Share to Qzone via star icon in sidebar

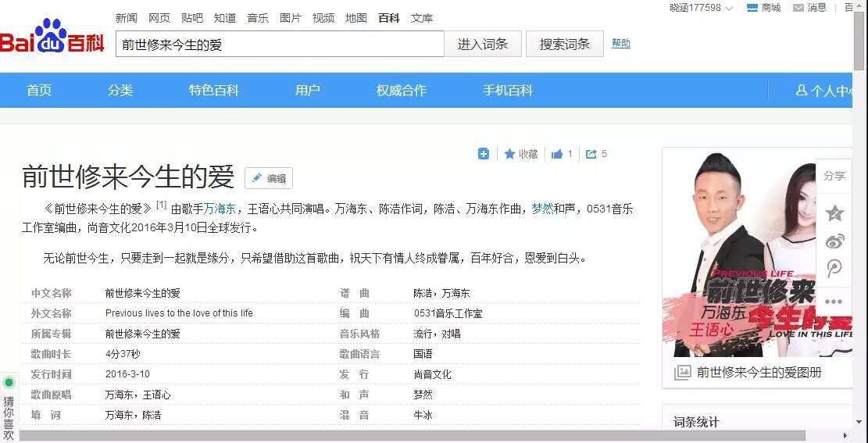(834, 213)
